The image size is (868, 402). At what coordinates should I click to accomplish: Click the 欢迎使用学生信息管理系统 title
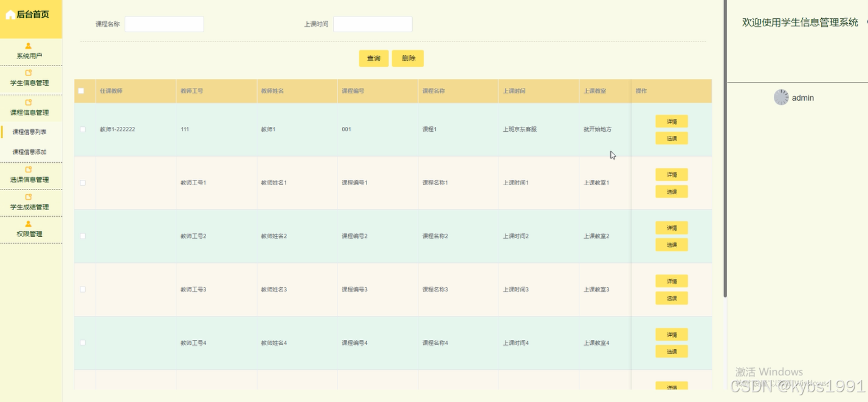[x=800, y=22]
